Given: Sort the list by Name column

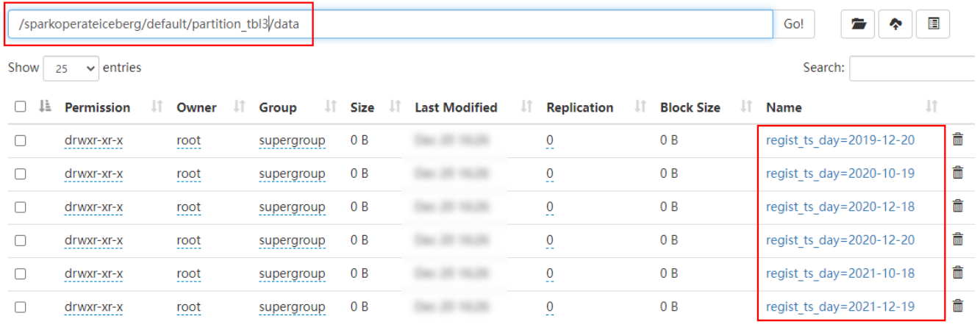Looking at the screenshot, I should [x=783, y=107].
